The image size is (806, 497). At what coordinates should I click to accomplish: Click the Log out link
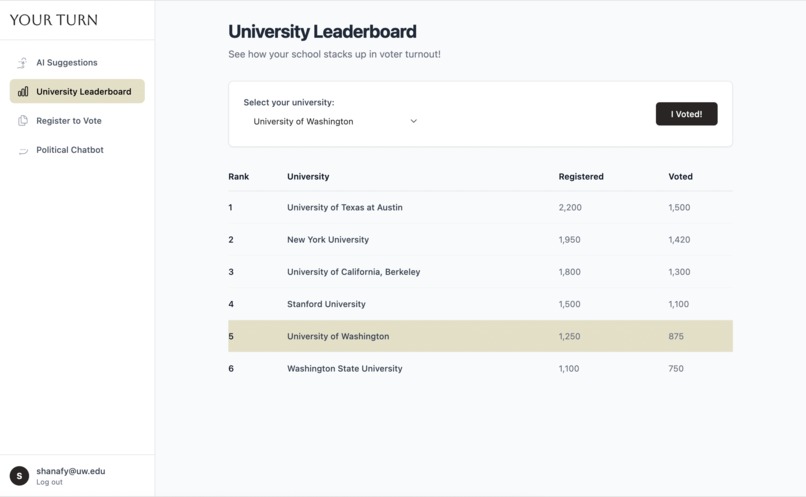pos(49,482)
